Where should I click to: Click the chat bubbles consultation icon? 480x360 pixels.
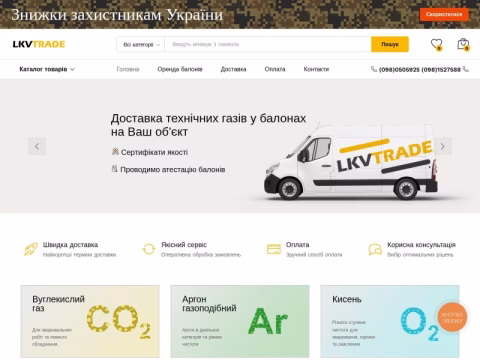pyautogui.click(x=375, y=249)
